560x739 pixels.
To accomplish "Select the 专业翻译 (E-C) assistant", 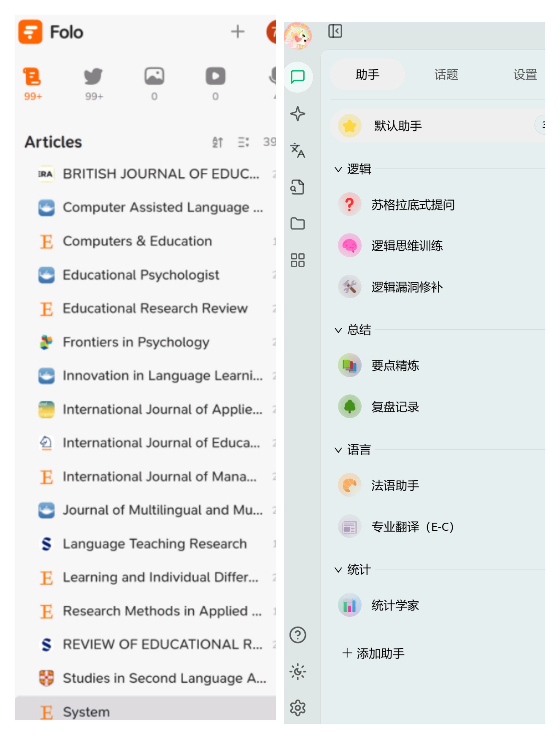I will tap(437, 526).
